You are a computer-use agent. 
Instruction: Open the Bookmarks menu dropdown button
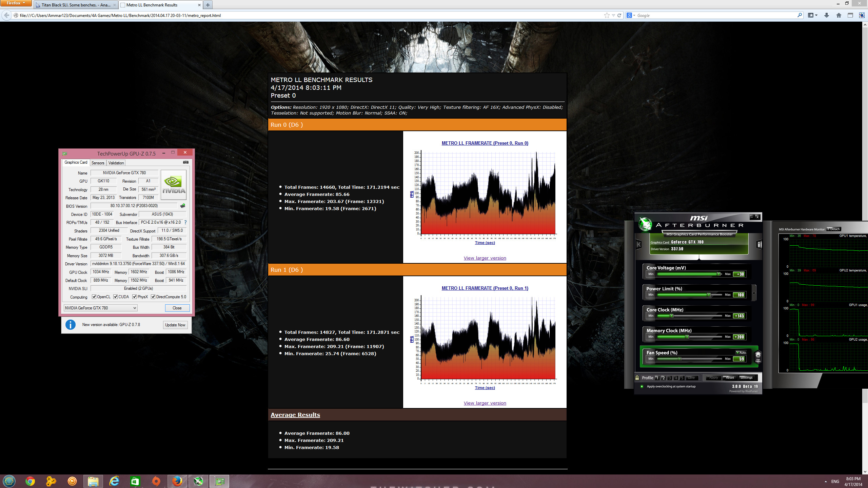point(813,15)
